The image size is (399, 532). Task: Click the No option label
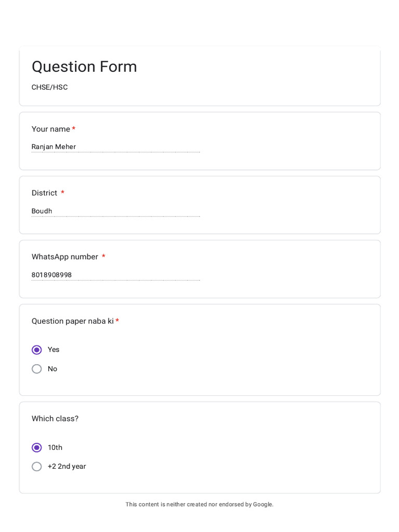52,369
